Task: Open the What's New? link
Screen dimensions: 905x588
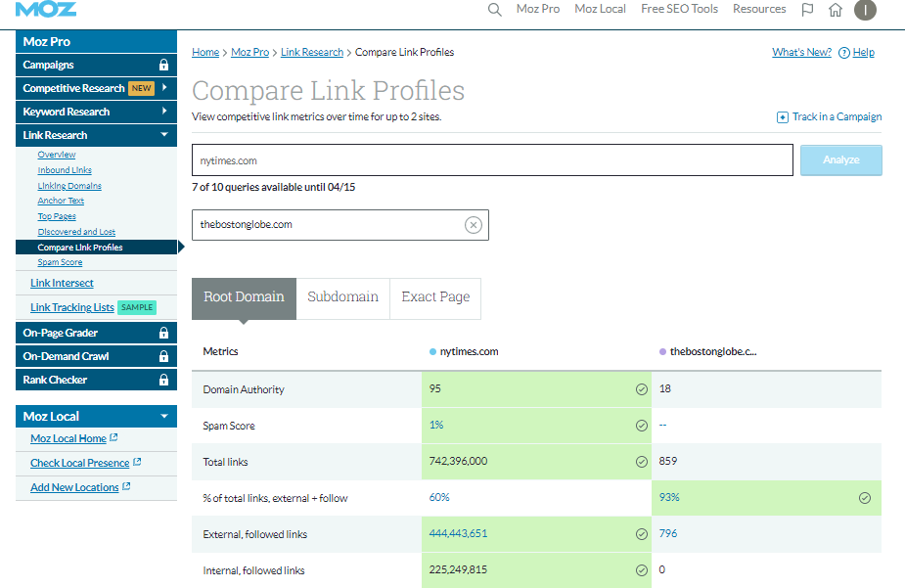Action: pos(801,52)
